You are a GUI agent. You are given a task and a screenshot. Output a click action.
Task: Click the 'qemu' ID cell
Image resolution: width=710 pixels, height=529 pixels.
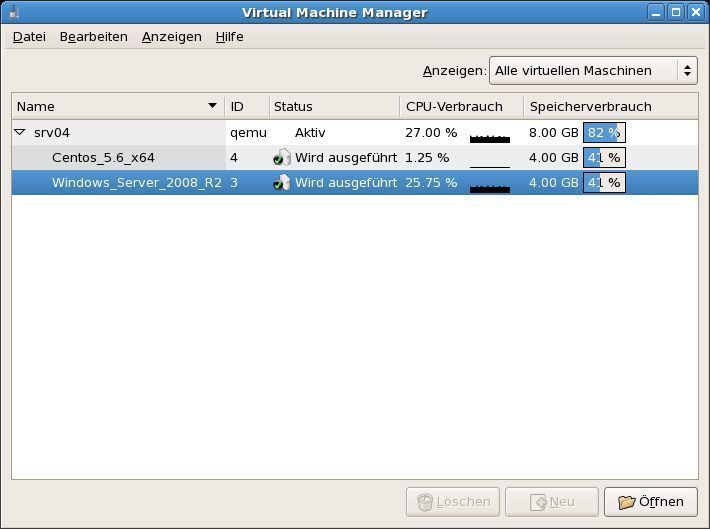(x=248, y=133)
